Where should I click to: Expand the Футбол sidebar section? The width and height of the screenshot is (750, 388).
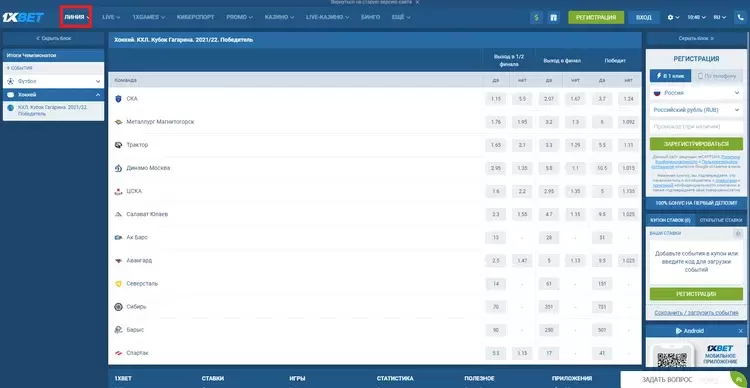click(x=54, y=81)
